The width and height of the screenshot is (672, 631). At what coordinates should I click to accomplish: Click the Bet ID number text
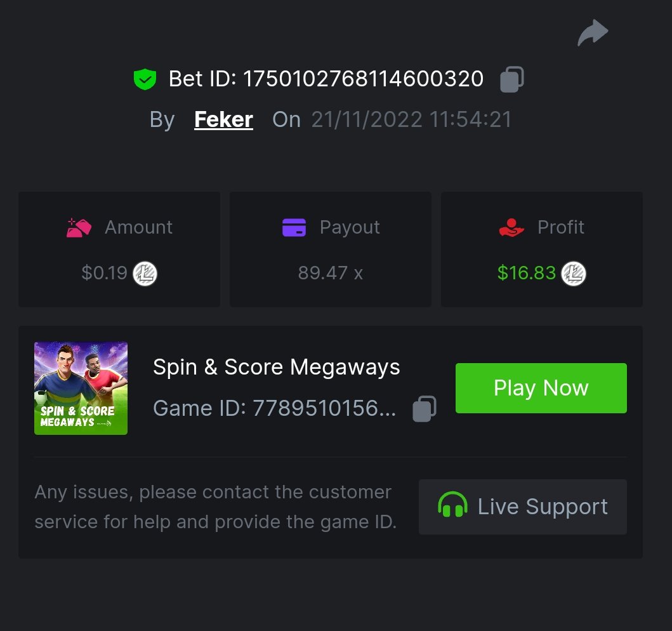tap(363, 79)
